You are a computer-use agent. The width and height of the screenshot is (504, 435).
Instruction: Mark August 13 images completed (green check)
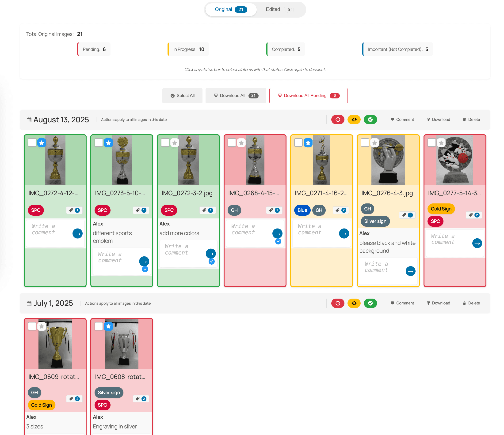coord(370,120)
